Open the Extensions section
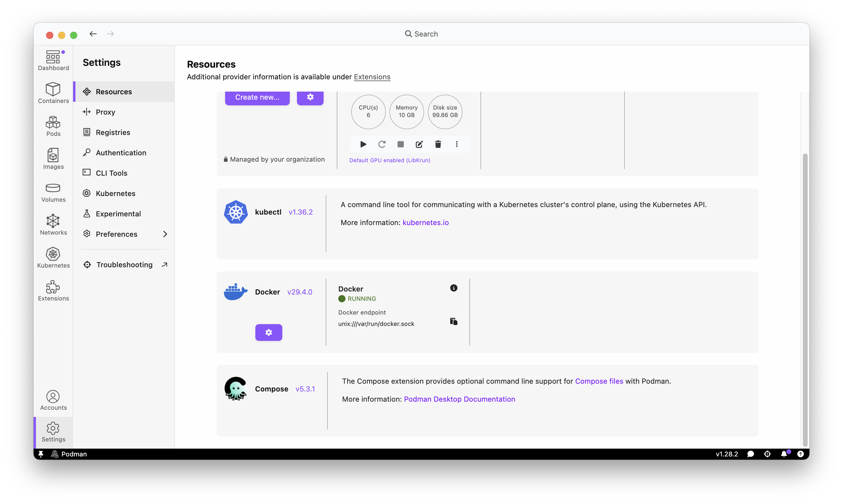Image resolution: width=843 pixels, height=504 pixels. click(53, 291)
